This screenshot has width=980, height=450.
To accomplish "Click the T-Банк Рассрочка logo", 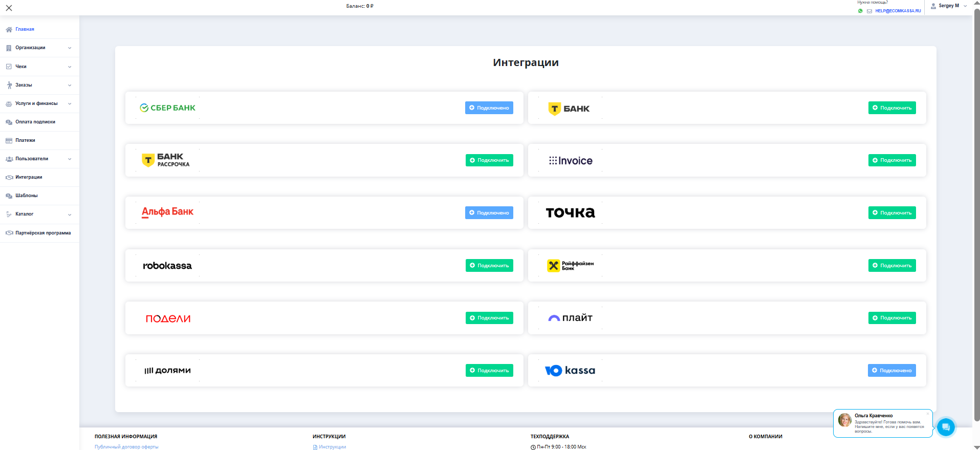I will click(x=166, y=160).
